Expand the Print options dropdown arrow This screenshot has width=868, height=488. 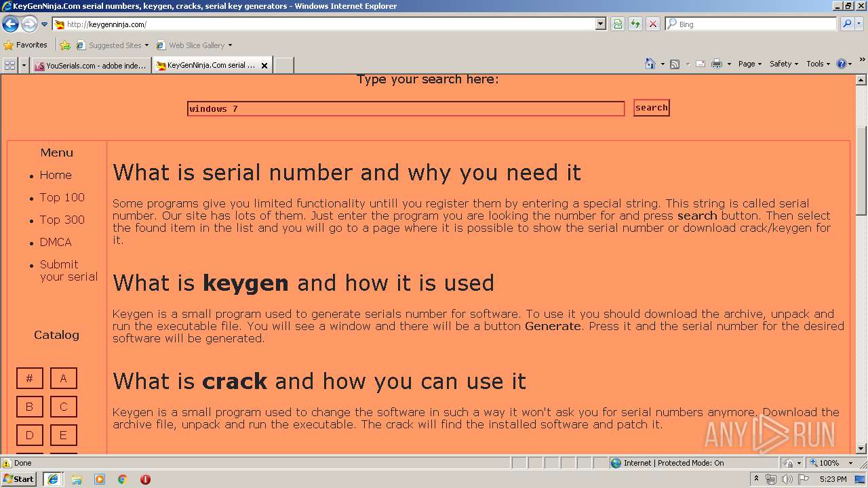[729, 64]
